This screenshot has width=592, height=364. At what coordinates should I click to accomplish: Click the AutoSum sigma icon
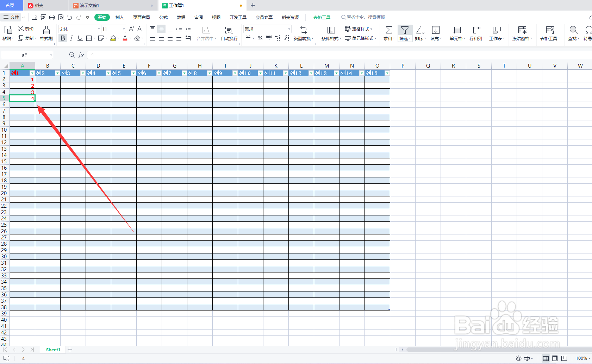point(389,30)
